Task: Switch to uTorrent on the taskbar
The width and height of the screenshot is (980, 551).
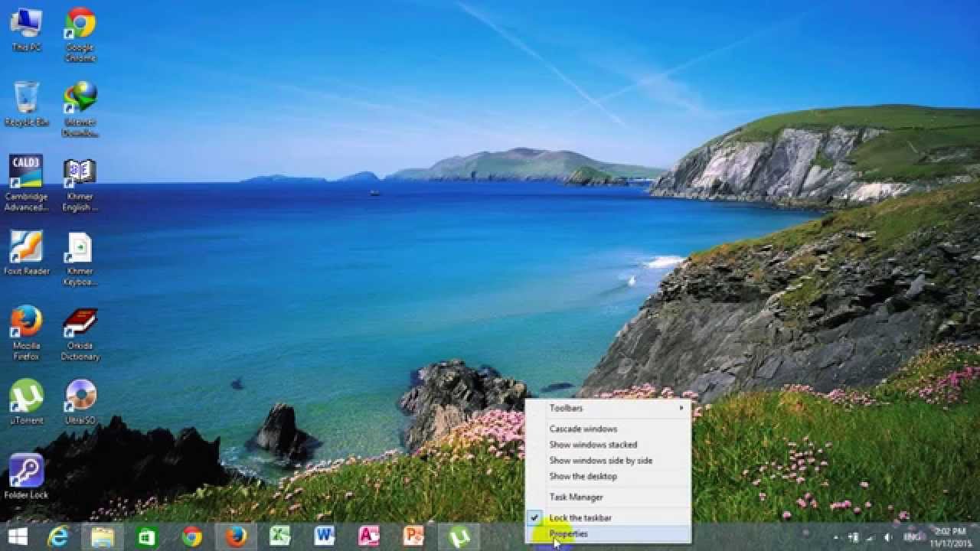Action: point(459,536)
